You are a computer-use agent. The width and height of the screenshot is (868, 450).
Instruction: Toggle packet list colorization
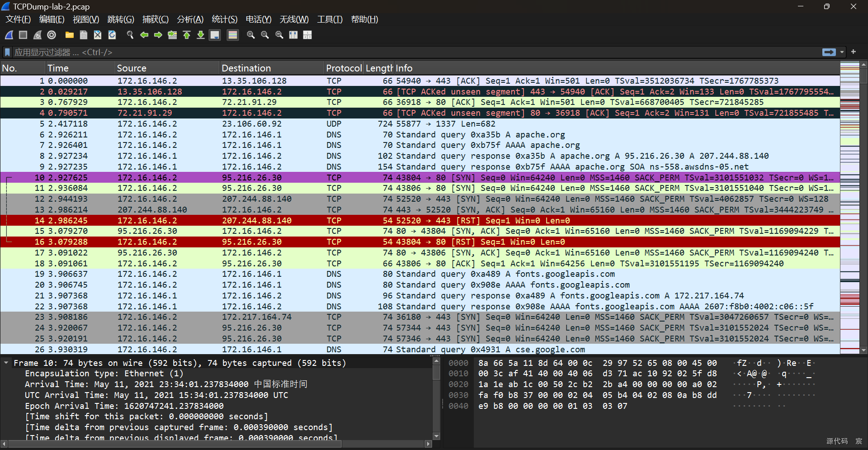click(233, 35)
